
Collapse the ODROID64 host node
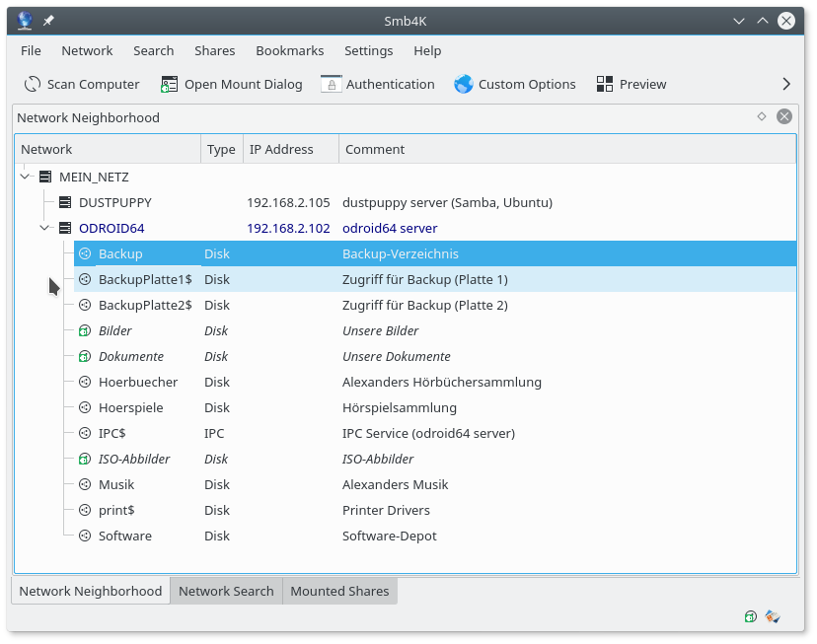(44, 229)
